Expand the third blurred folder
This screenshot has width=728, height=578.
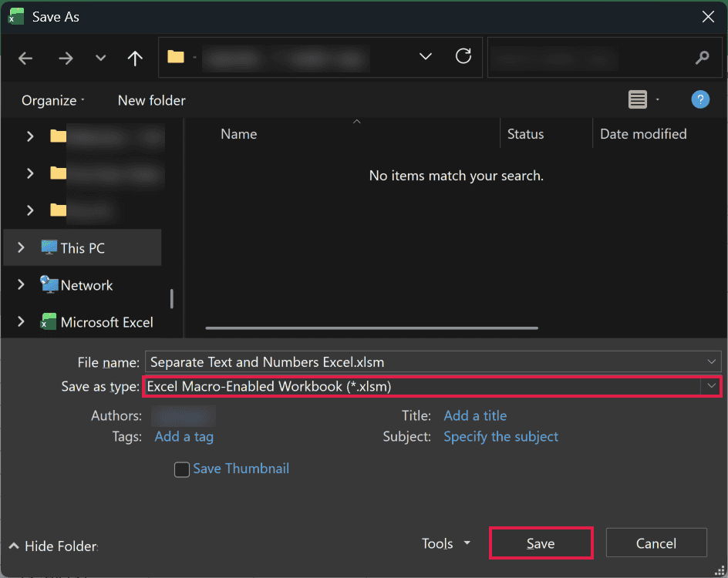30,210
